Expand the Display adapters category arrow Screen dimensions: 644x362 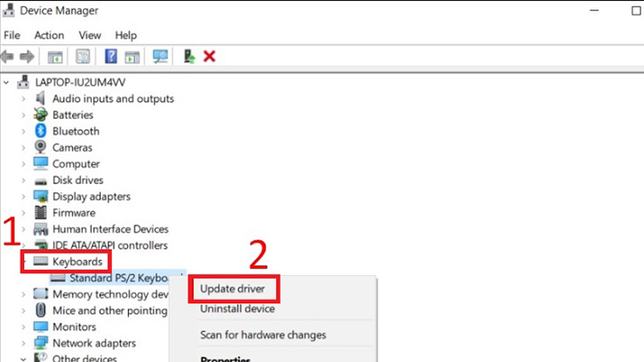23,196
